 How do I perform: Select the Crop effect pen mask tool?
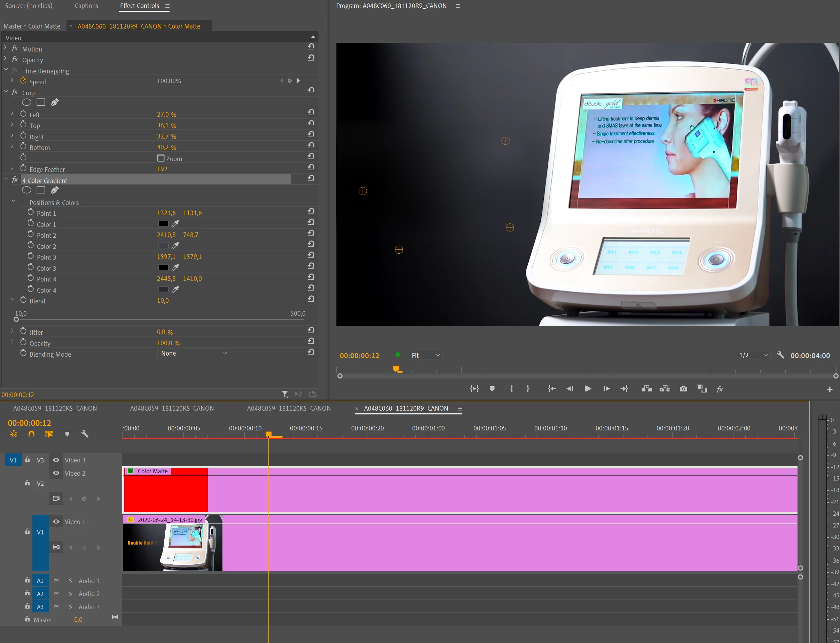pos(55,102)
